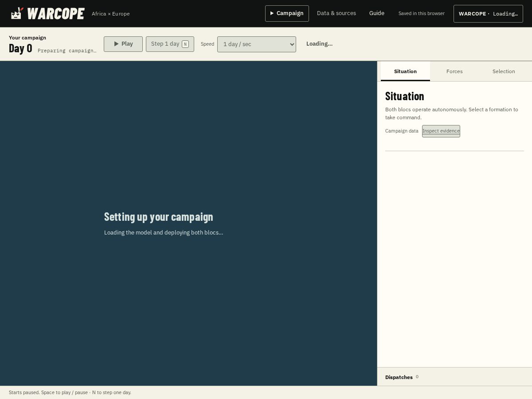Click the Step 1 day button
The height and width of the screenshot is (399, 532).
[170, 44]
